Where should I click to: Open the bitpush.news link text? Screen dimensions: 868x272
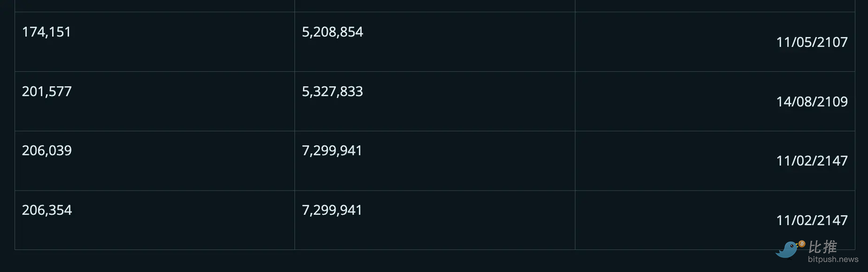833,259
